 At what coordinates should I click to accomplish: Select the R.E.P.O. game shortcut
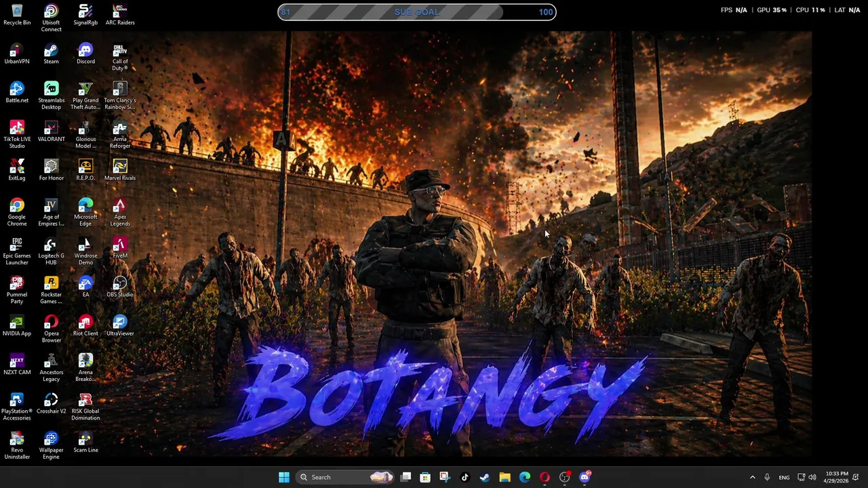pos(85,170)
